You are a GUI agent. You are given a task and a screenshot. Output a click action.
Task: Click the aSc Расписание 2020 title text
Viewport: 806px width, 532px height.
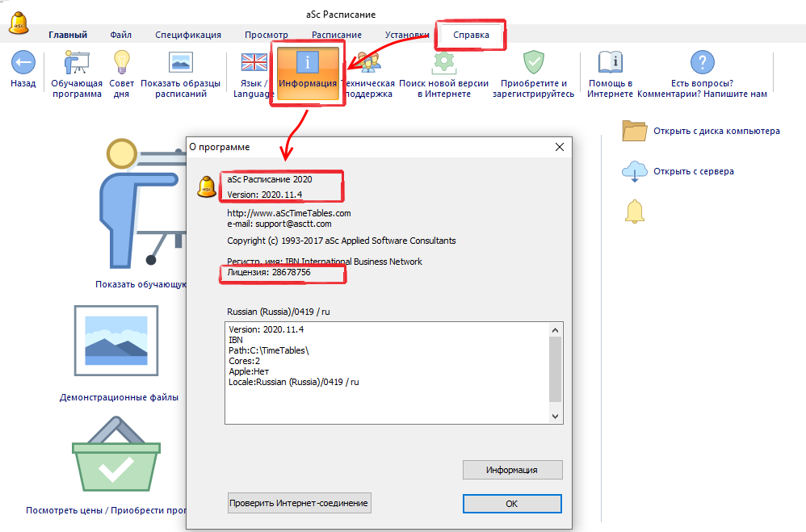270,179
